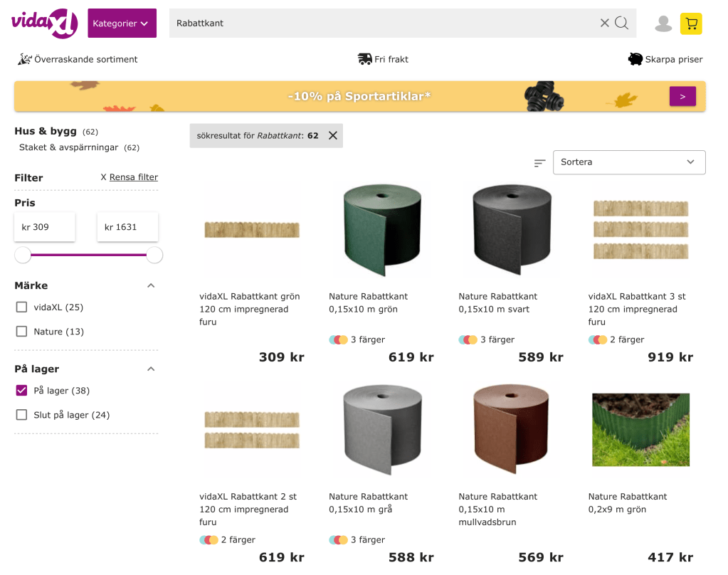Image resolution: width=728 pixels, height=575 pixels.
Task: Select Staket & avspärrningar category
Action: (69, 148)
